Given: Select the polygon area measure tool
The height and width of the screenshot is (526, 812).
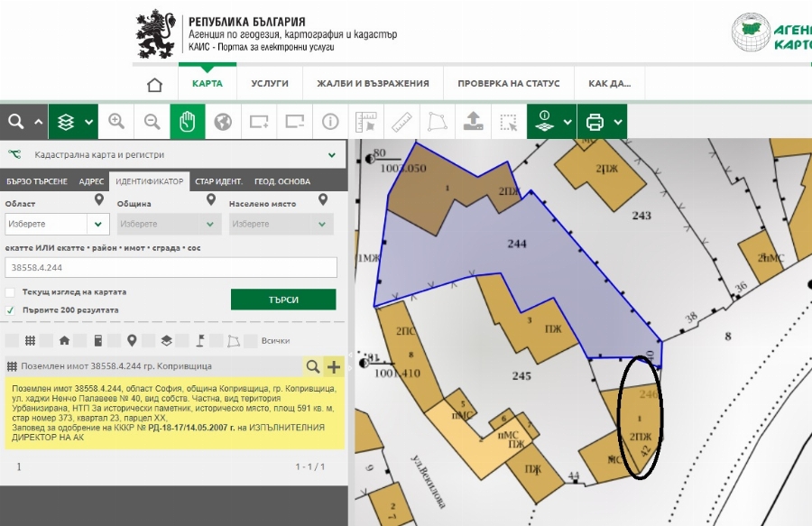Looking at the screenshot, I should point(437,122).
